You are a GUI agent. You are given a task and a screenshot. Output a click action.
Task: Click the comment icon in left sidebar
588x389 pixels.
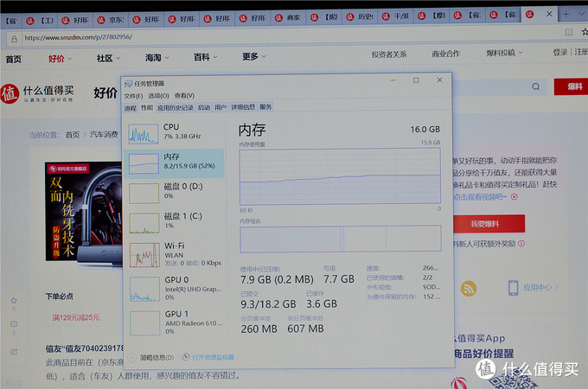14,324
